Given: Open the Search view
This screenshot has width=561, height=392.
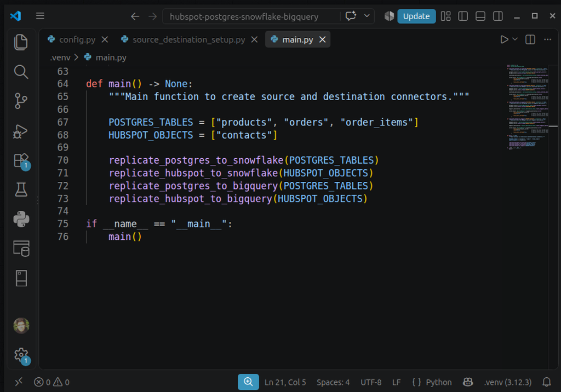Looking at the screenshot, I should [x=21, y=72].
